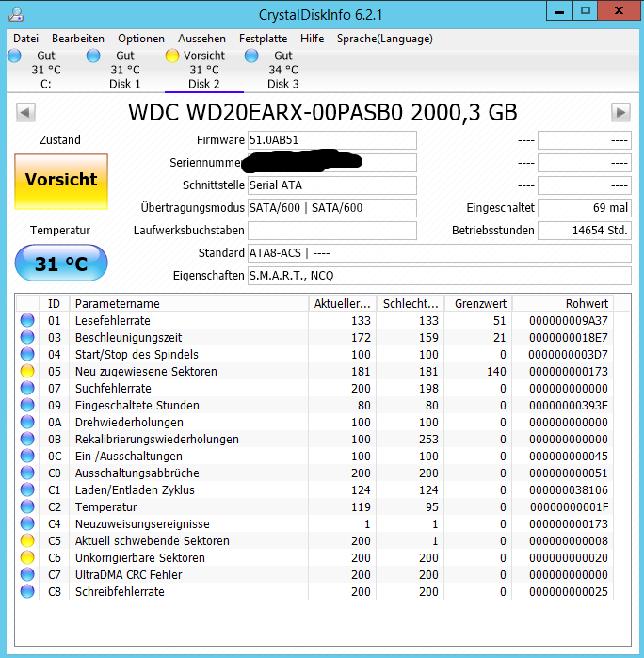Click the Aktueller... column header
This screenshot has height=658, width=644.
(342, 303)
